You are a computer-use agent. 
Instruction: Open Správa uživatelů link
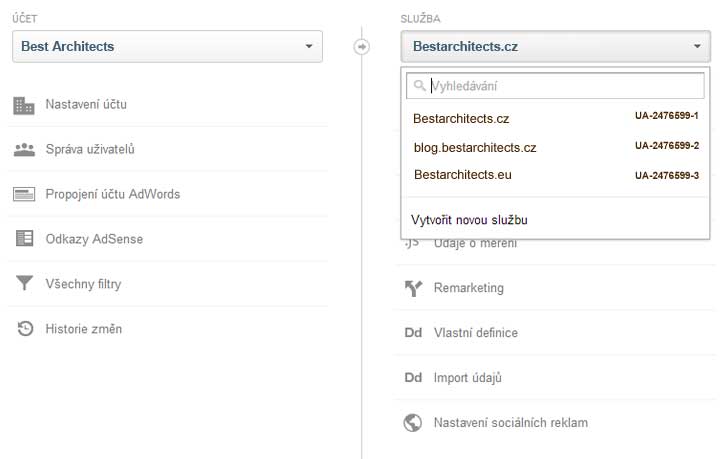click(90, 149)
